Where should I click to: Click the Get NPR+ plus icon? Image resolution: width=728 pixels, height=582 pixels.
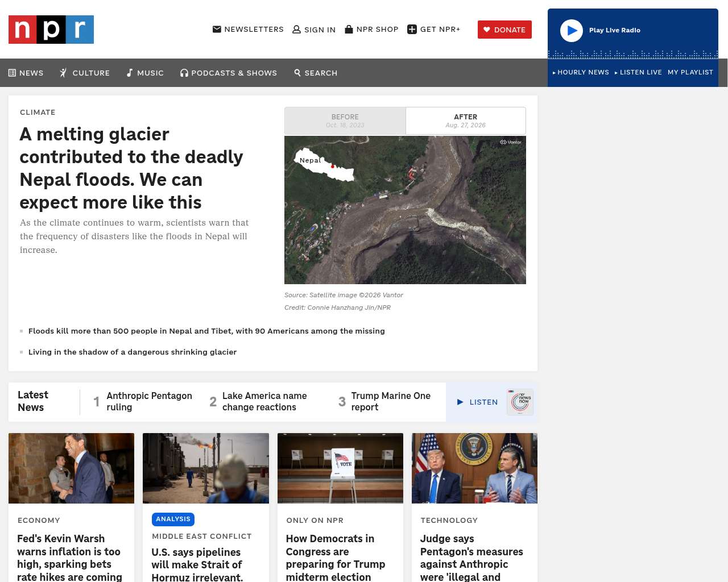pyautogui.click(x=412, y=29)
